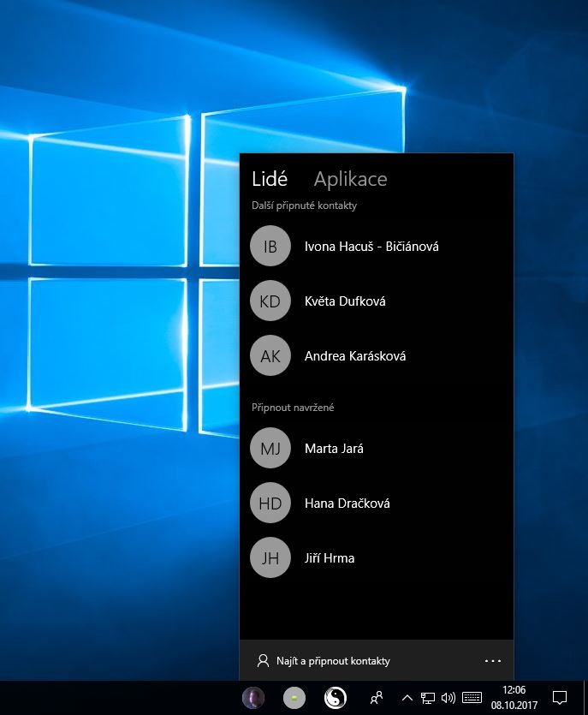Image resolution: width=588 pixels, height=715 pixels.
Task: Click the Show desktop strip at taskbar end
Action: pyautogui.click(x=585, y=698)
